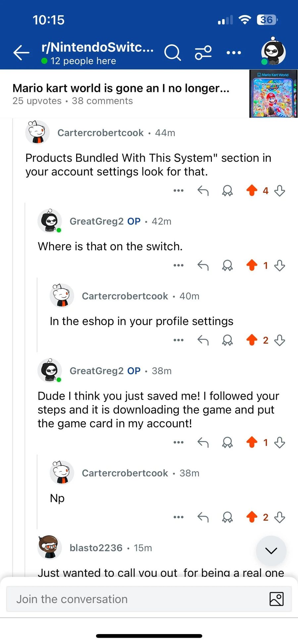Open the Mario Kart World post thumbnail

(273, 94)
